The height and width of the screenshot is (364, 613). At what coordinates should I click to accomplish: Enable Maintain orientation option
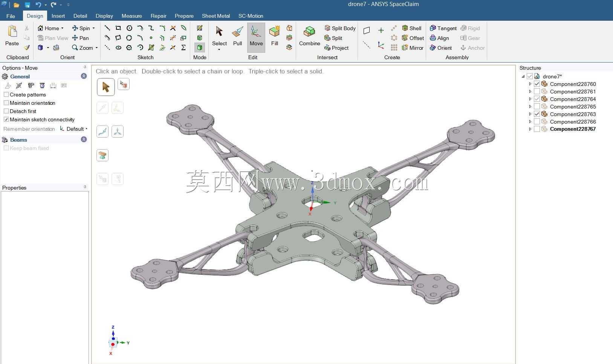(x=6, y=103)
